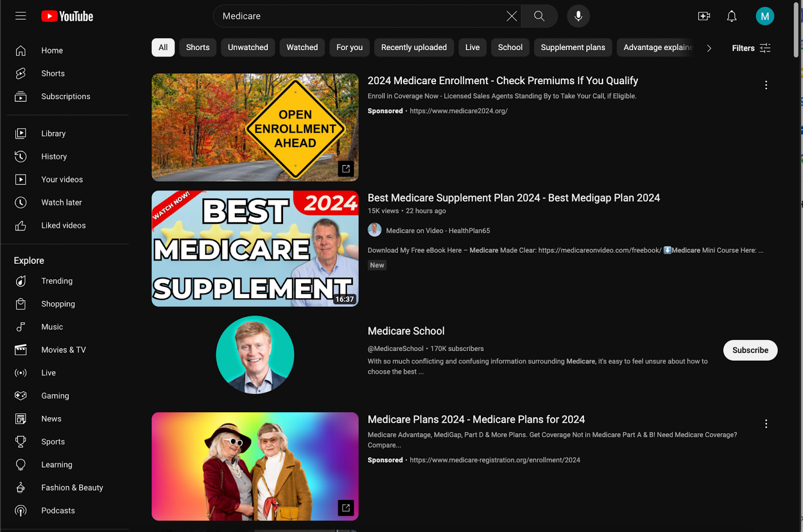Viewport: 803px width, 532px height.
Task: Click the magnifier search button
Action: [x=539, y=16]
